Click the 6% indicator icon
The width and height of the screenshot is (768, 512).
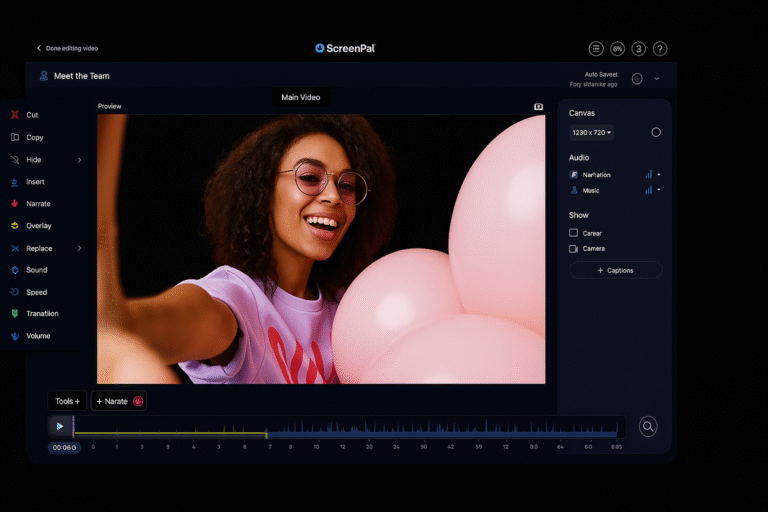click(617, 49)
